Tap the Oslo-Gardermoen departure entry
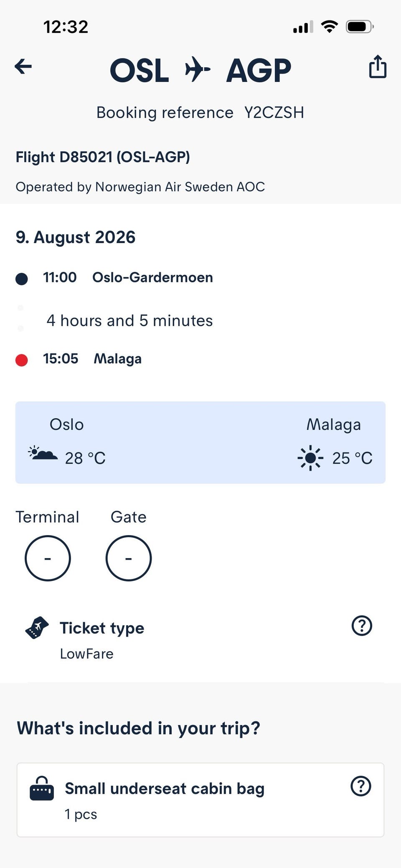Viewport: 401px width, 868px height. click(x=128, y=277)
